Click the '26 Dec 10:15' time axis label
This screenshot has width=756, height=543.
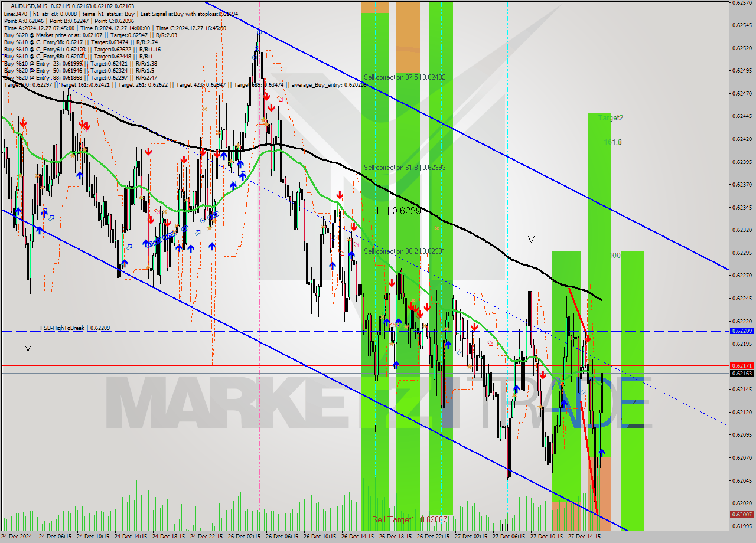pyautogui.click(x=320, y=537)
